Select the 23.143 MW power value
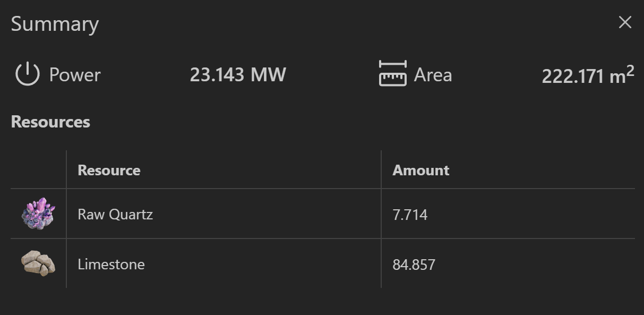Screen dimensions: 644x315 point(238,75)
